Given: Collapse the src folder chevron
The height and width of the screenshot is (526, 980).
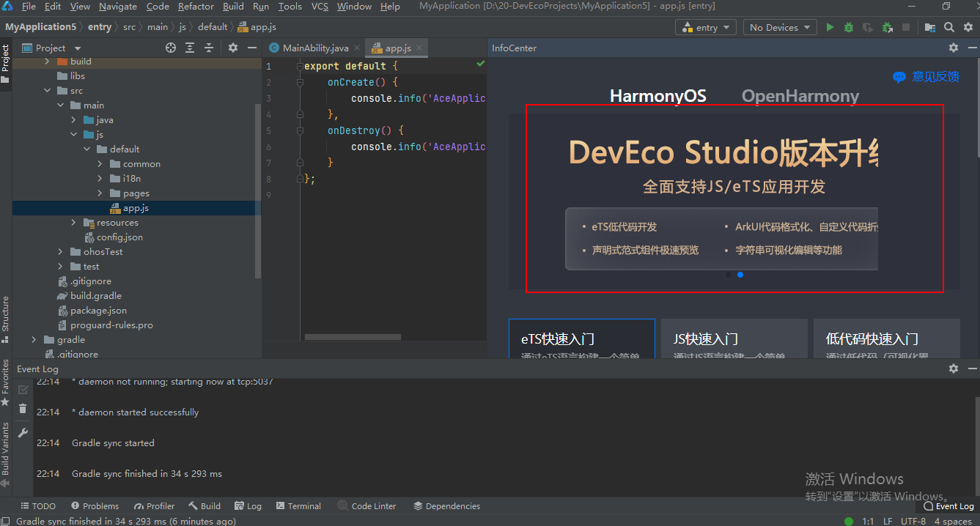Looking at the screenshot, I should [x=48, y=91].
